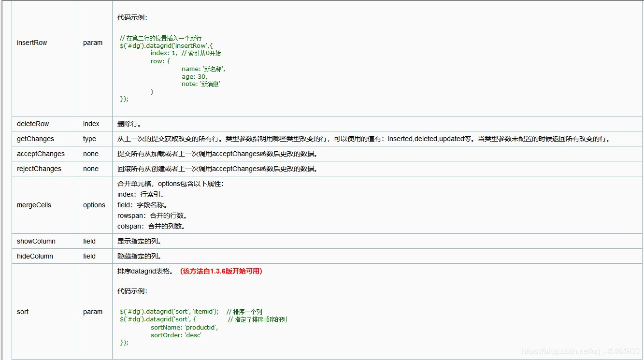Click the '删除行。' description text
The height and width of the screenshot is (360, 644).
(129, 124)
